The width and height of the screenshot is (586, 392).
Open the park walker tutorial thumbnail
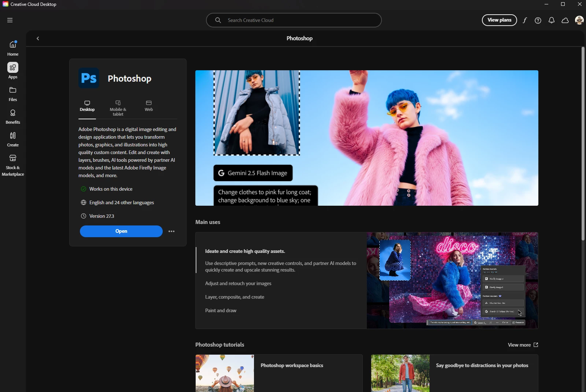(400, 373)
